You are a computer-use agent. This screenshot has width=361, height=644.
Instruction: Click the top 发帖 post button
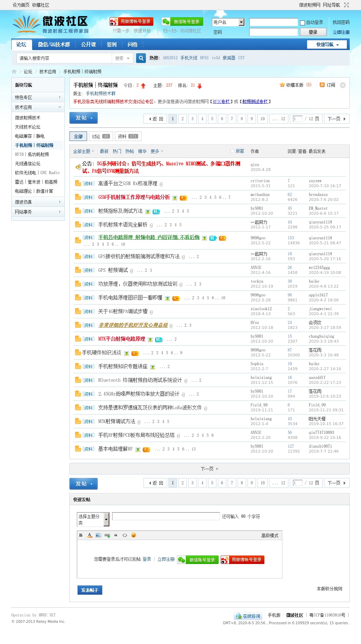pos(84,118)
